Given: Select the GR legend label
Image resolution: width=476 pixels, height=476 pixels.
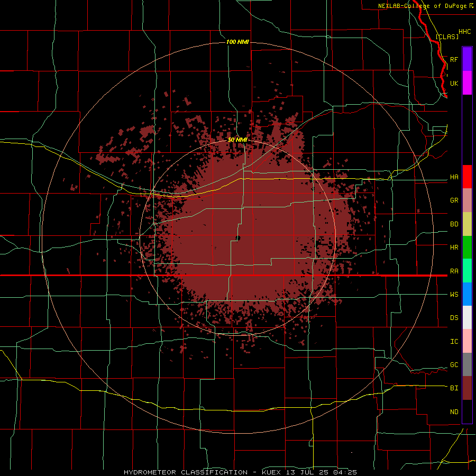Looking at the screenshot, I should point(454,200).
